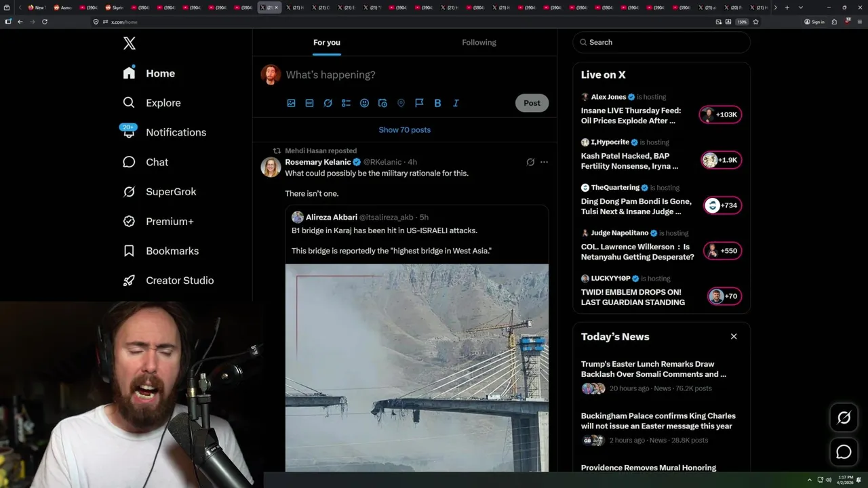Open Chat in the sidebar

(x=145, y=162)
